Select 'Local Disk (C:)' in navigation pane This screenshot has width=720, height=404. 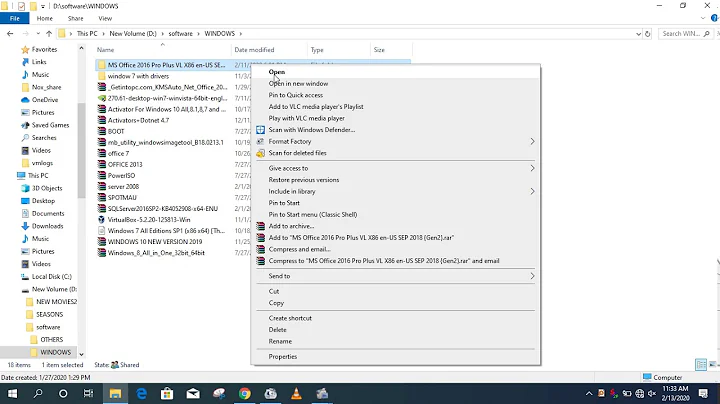[51, 276]
